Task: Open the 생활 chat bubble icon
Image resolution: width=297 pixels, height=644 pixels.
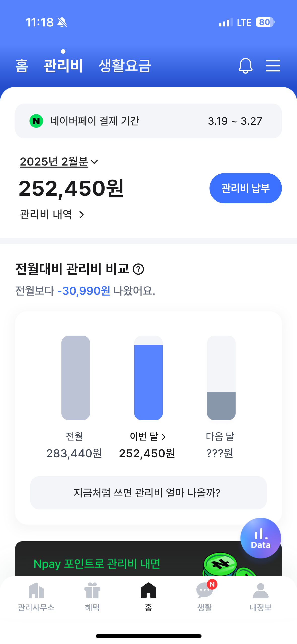Action: [x=204, y=591]
